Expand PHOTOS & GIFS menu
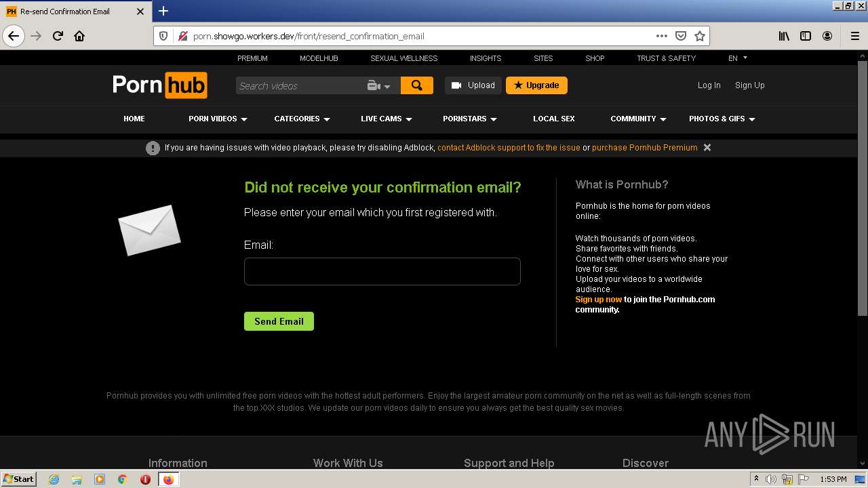 point(722,119)
